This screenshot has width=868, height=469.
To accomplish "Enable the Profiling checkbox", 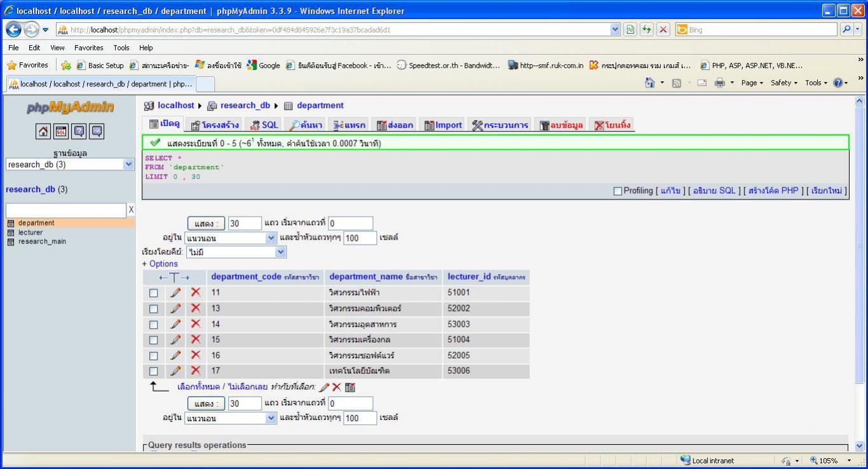I will [x=618, y=191].
